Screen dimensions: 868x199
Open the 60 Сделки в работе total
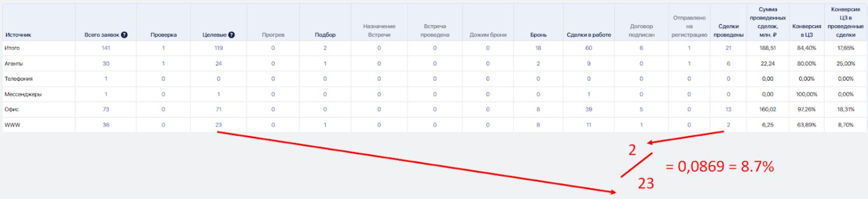[x=589, y=48]
